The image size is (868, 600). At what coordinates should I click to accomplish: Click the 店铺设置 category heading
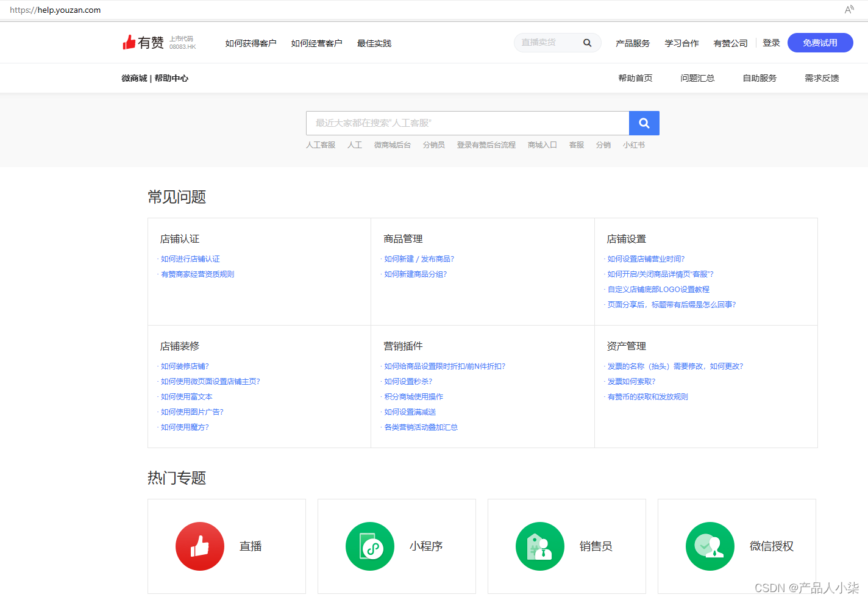[x=627, y=239]
